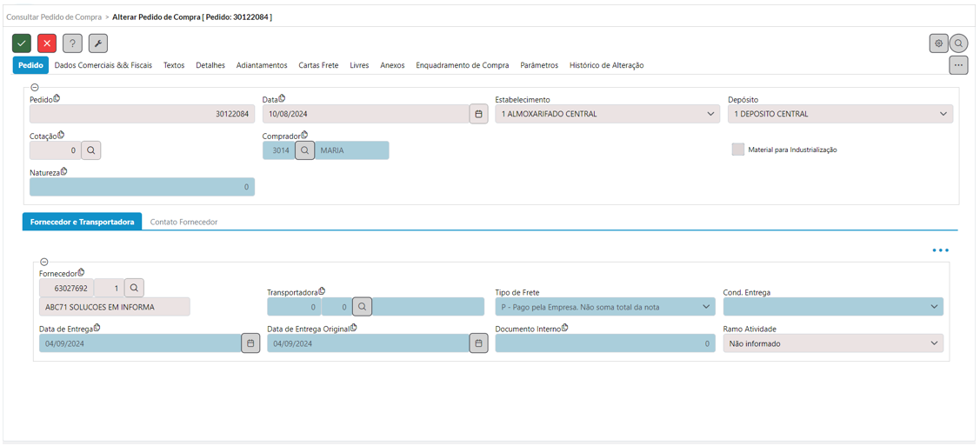Image resolution: width=980 pixels, height=446 pixels.
Task: Click the green confirm checkmark button
Action: [x=22, y=43]
